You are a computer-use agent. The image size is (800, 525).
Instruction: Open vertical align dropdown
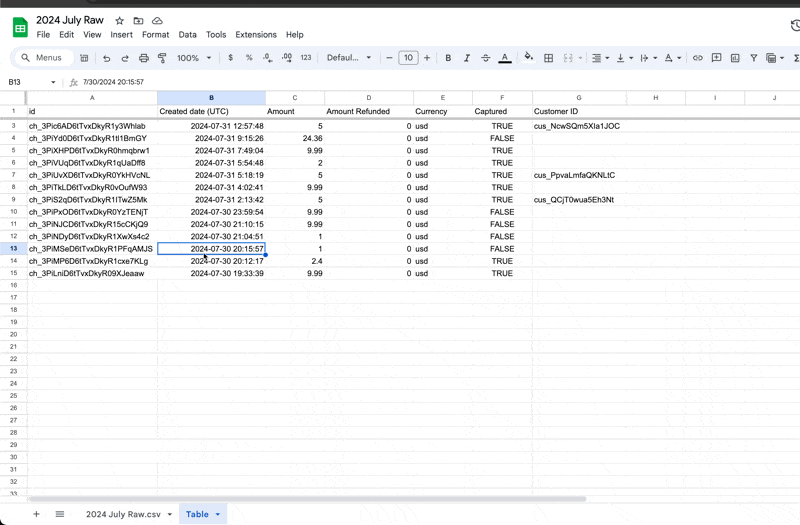pyautogui.click(x=624, y=58)
